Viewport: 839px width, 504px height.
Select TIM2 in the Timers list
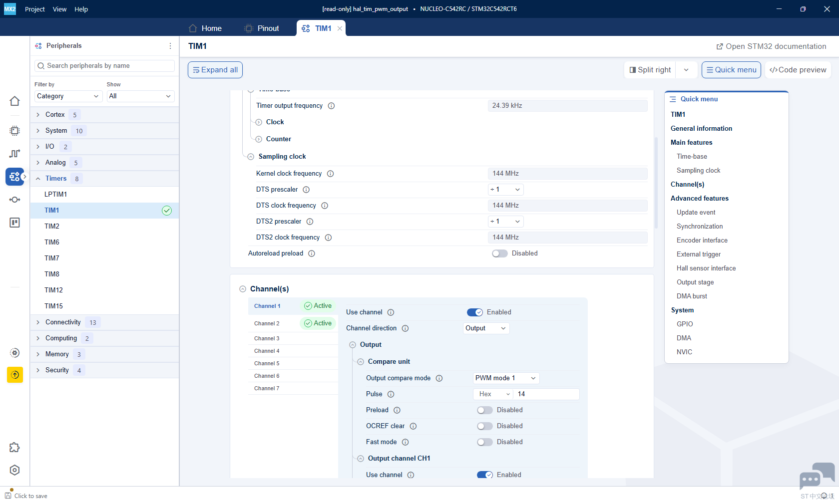104,227
